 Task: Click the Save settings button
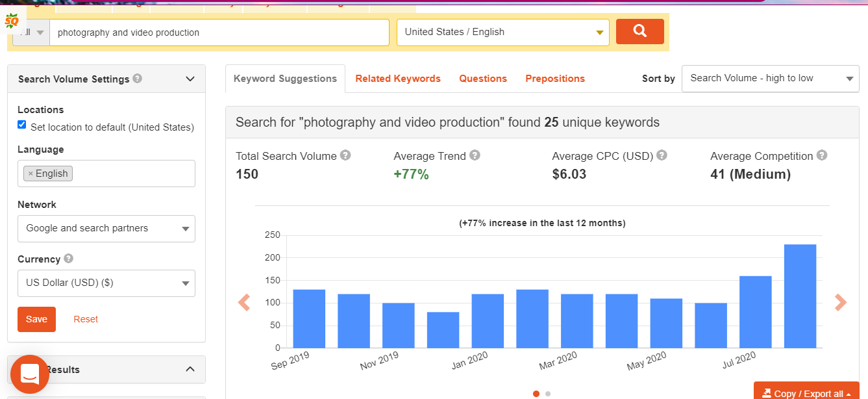(x=36, y=319)
